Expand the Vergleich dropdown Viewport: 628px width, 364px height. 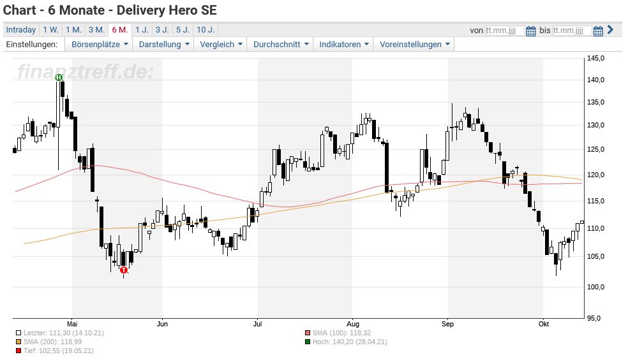[221, 45]
